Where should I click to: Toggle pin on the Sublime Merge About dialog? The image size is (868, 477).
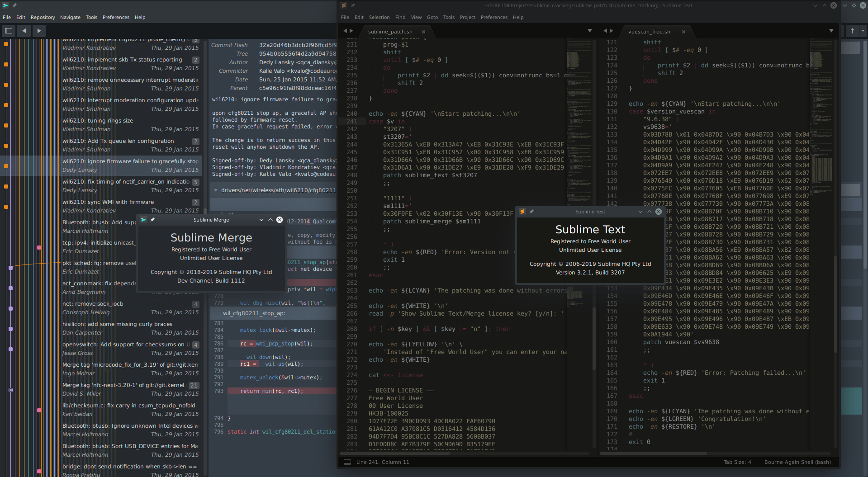[152, 220]
